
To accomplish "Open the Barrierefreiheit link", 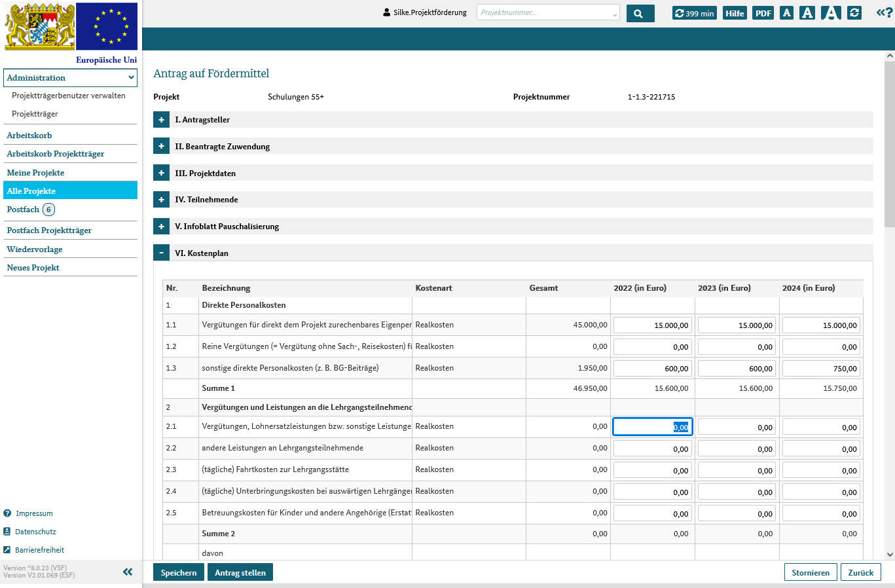I will [40, 550].
